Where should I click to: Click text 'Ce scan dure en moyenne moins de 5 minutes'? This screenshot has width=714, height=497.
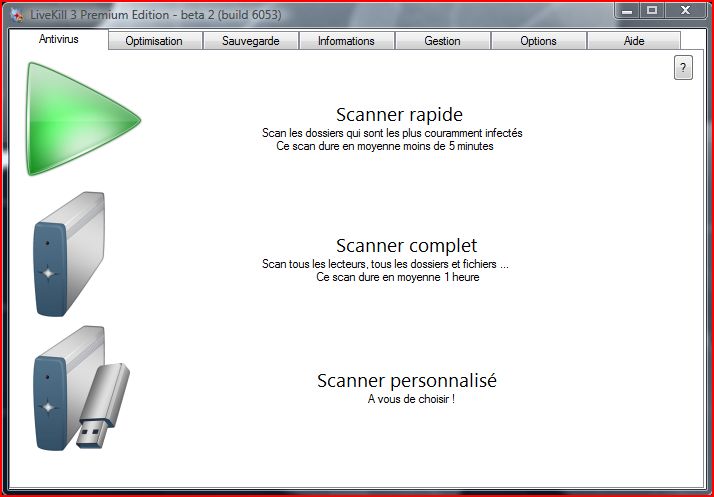tap(385, 146)
